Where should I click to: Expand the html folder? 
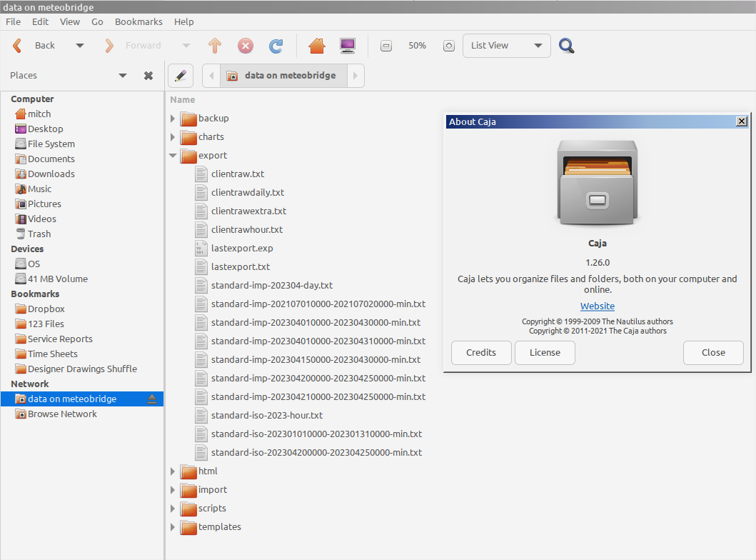pos(173,471)
